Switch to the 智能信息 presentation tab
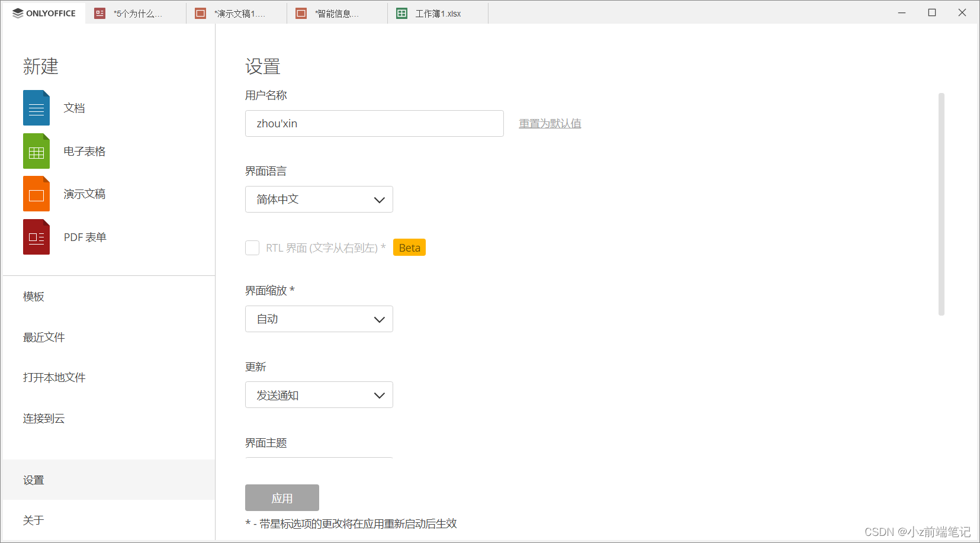This screenshot has width=980, height=543. (337, 13)
